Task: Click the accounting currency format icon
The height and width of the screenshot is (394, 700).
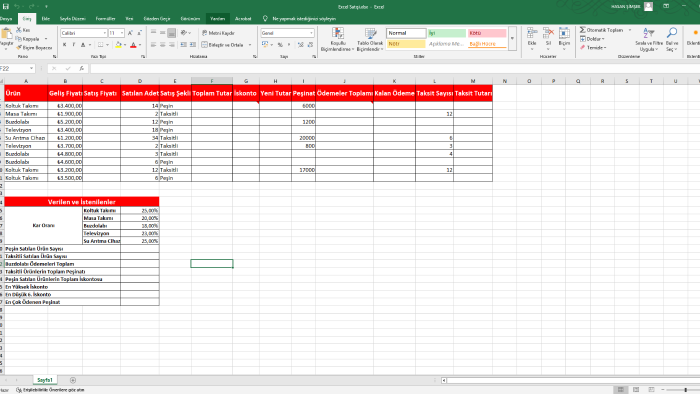Action: (265, 45)
